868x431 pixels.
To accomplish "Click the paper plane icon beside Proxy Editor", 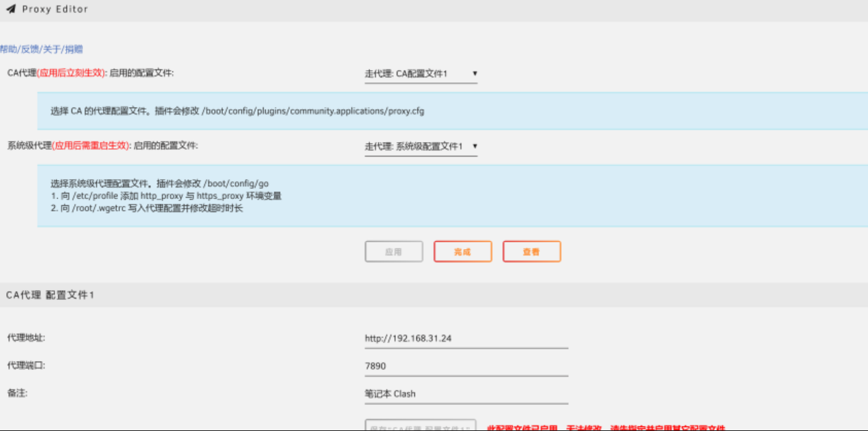I will tap(10, 10).
